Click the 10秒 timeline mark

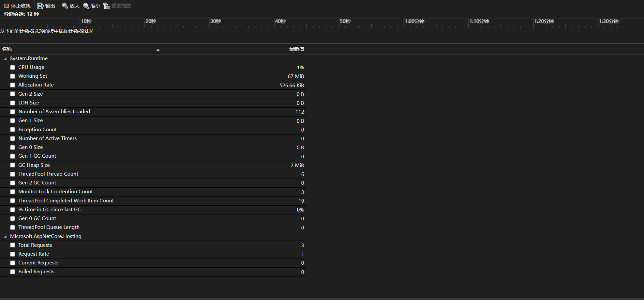[86, 21]
